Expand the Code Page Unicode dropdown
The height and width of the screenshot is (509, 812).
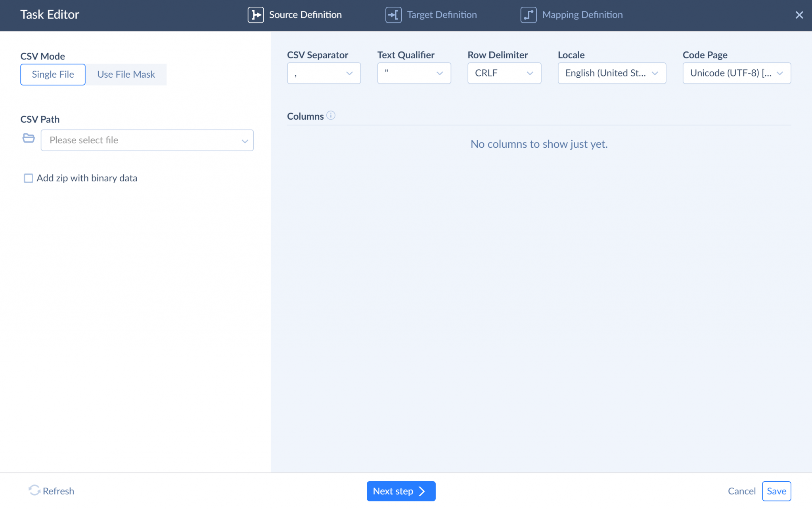click(736, 73)
